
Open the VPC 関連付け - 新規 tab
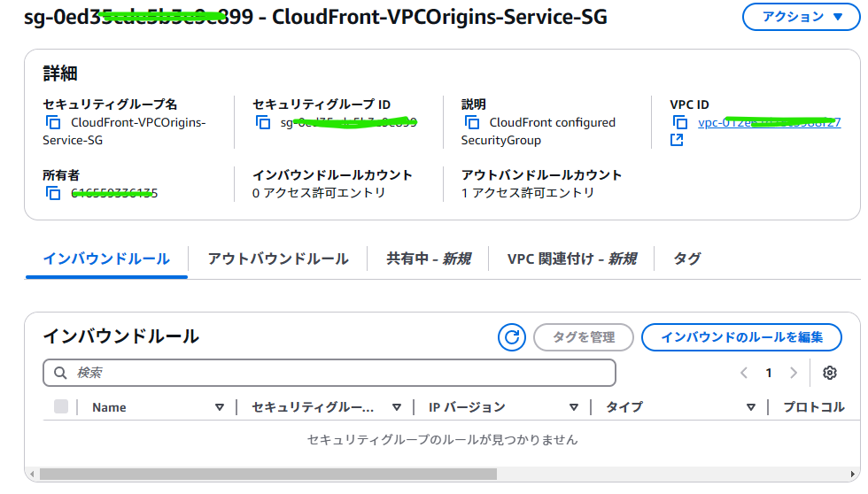coord(572,259)
